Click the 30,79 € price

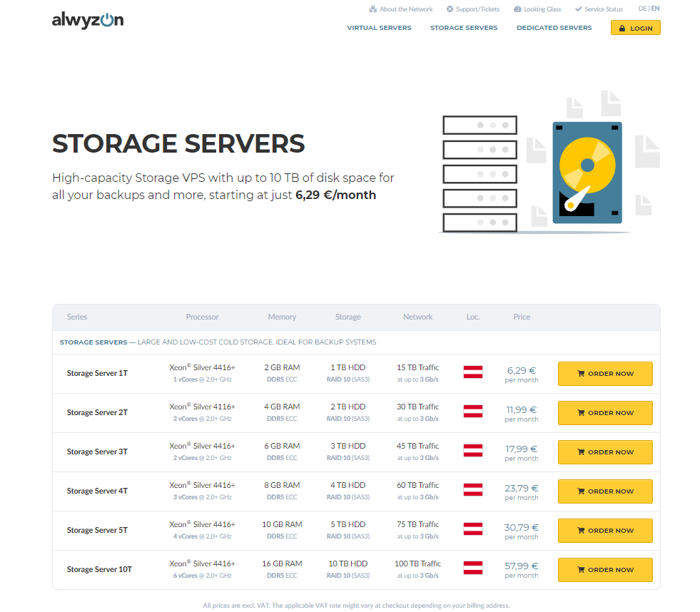(522, 528)
